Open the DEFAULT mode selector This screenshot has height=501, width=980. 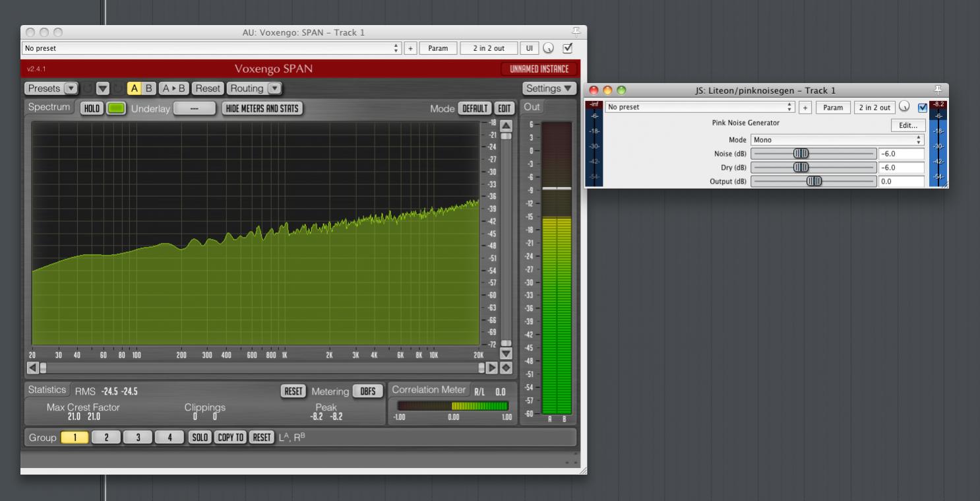coord(475,109)
